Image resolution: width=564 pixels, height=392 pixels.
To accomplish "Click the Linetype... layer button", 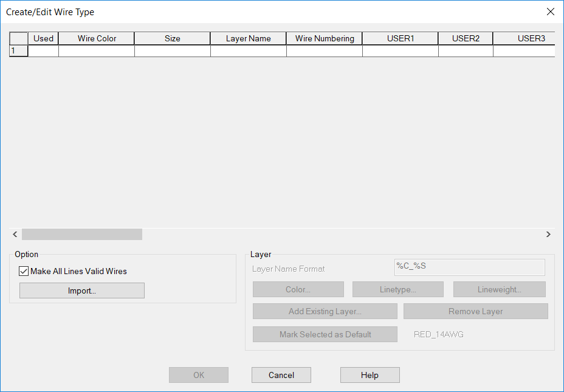I will 398,289.
